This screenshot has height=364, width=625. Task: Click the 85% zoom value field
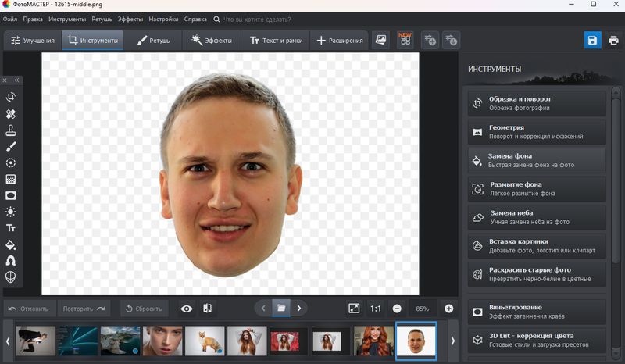point(423,309)
